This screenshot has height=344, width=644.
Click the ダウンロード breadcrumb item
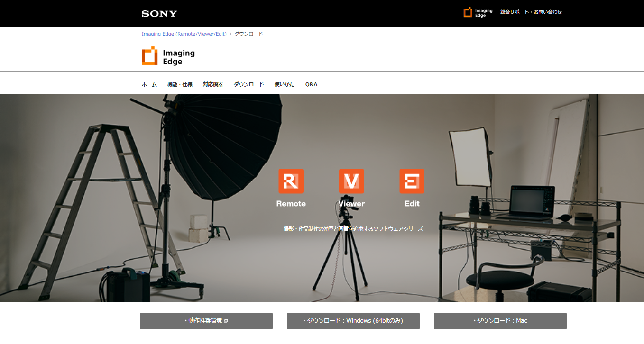tap(248, 34)
